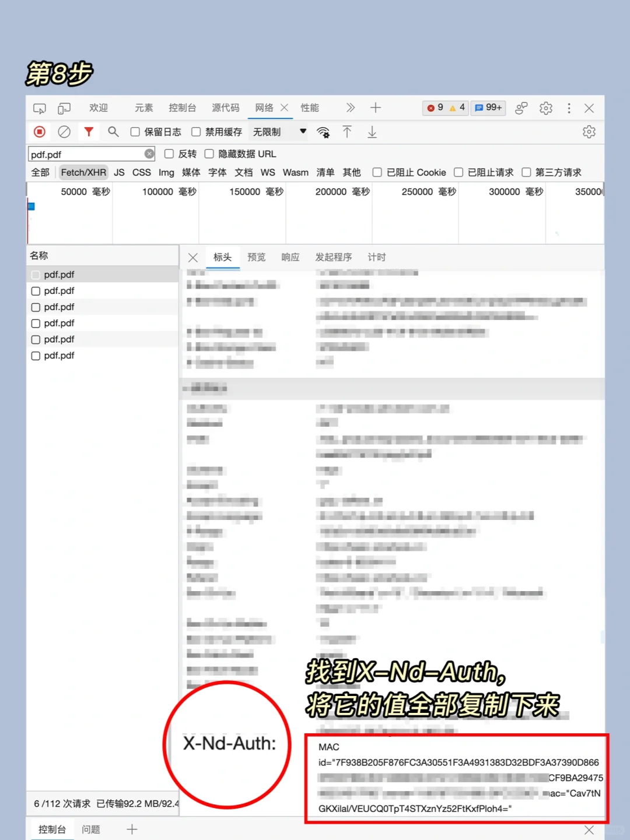Switch to the 欢迎 tab
The height and width of the screenshot is (840, 630).
pos(99,108)
